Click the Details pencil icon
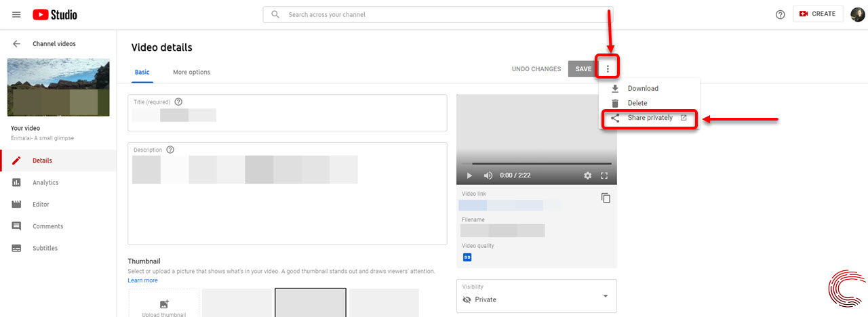Image resolution: width=868 pixels, height=317 pixels. coord(16,161)
